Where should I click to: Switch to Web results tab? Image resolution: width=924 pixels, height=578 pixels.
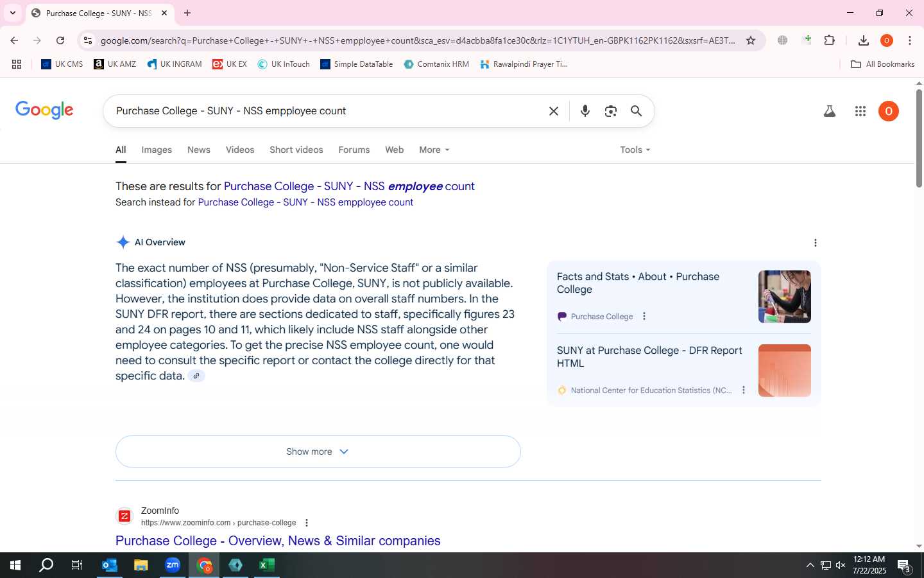395,150
